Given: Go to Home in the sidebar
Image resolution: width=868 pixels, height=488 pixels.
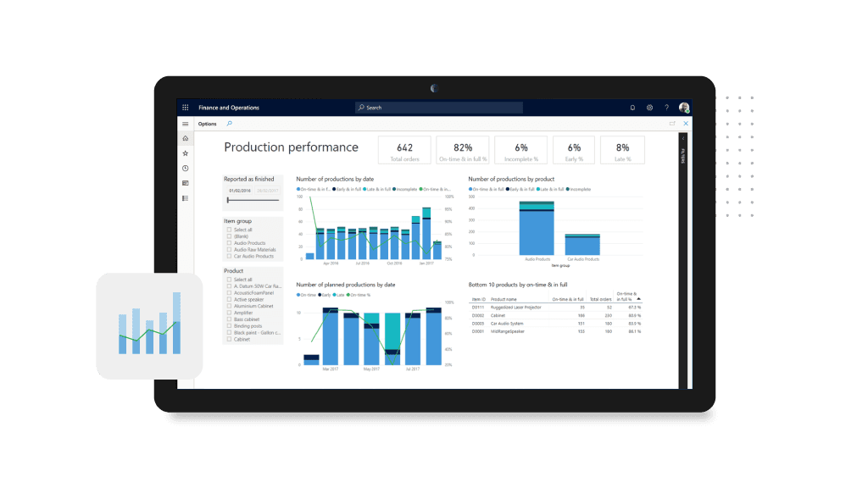Looking at the screenshot, I should point(186,138).
